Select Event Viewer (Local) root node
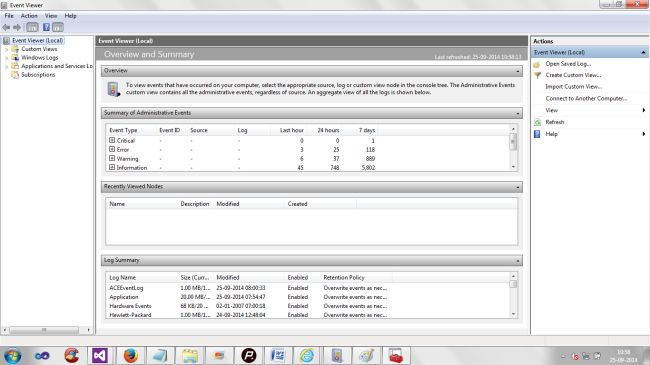Image resolution: width=650 pixels, height=365 pixels. pyautogui.click(x=37, y=40)
